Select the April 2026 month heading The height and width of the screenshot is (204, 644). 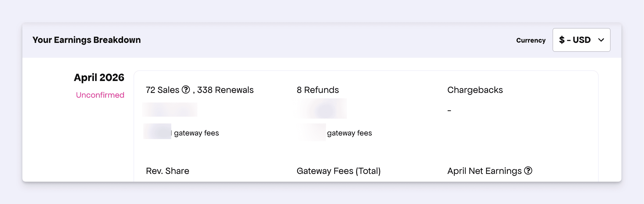tap(99, 77)
